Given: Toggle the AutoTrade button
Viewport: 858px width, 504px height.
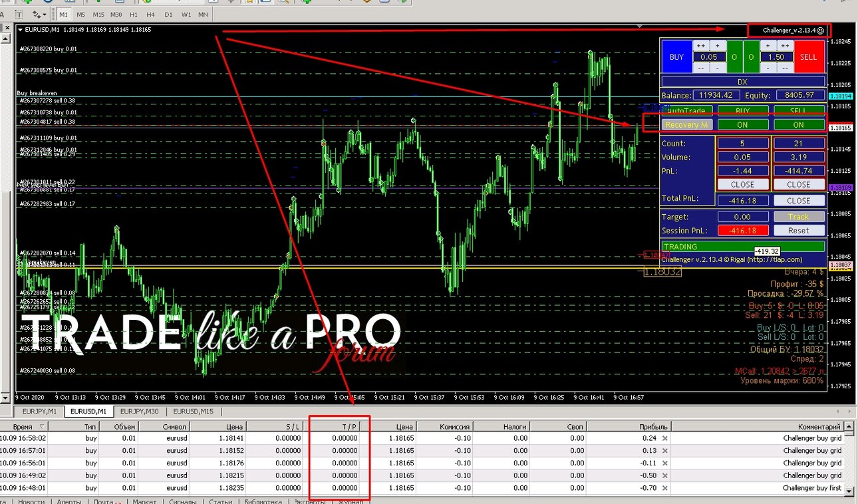Looking at the screenshot, I should [688, 110].
